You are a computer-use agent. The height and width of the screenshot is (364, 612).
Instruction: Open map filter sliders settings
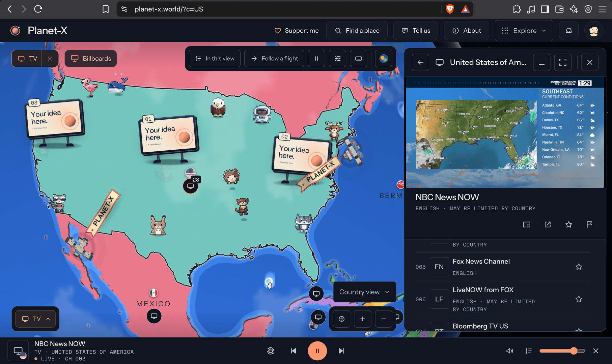(x=337, y=59)
